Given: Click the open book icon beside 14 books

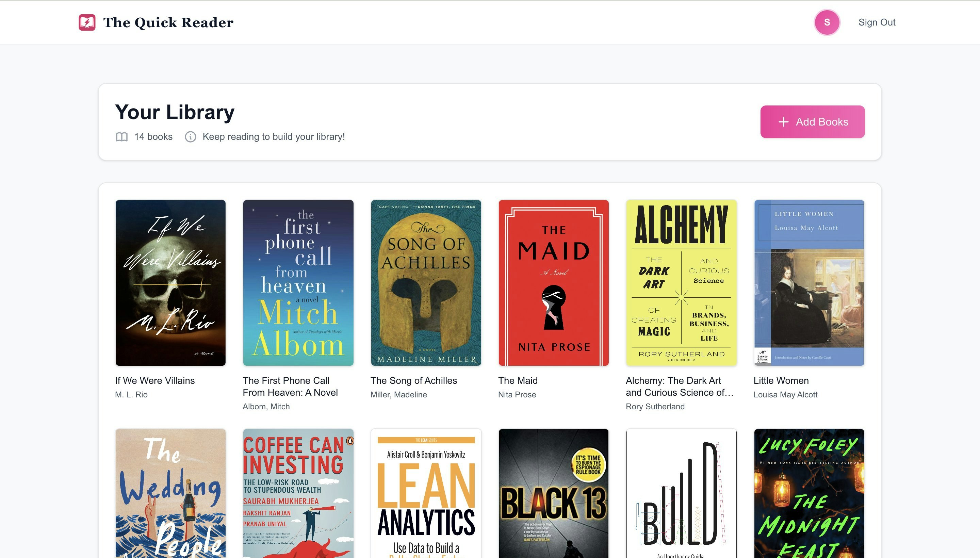Looking at the screenshot, I should click(x=121, y=137).
